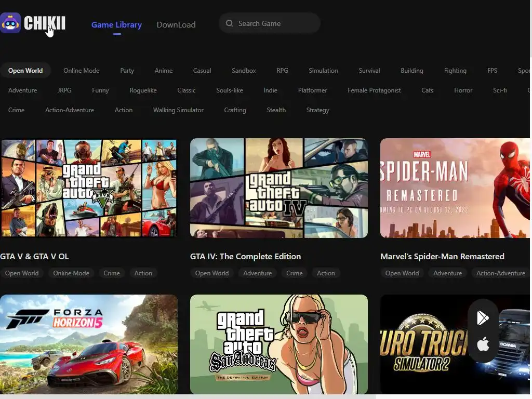Filter by Survival category
The width and height of the screenshot is (532, 399).
[369, 71]
